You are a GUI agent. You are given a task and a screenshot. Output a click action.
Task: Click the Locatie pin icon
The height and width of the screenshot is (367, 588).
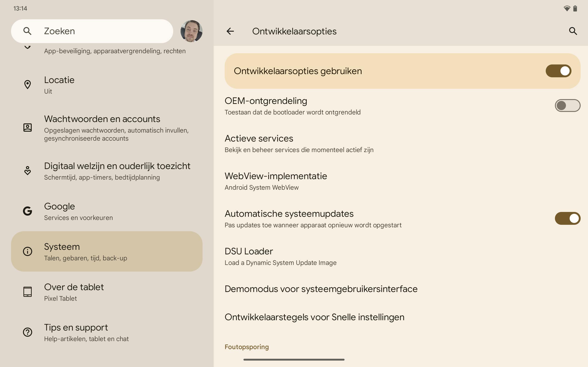point(28,85)
